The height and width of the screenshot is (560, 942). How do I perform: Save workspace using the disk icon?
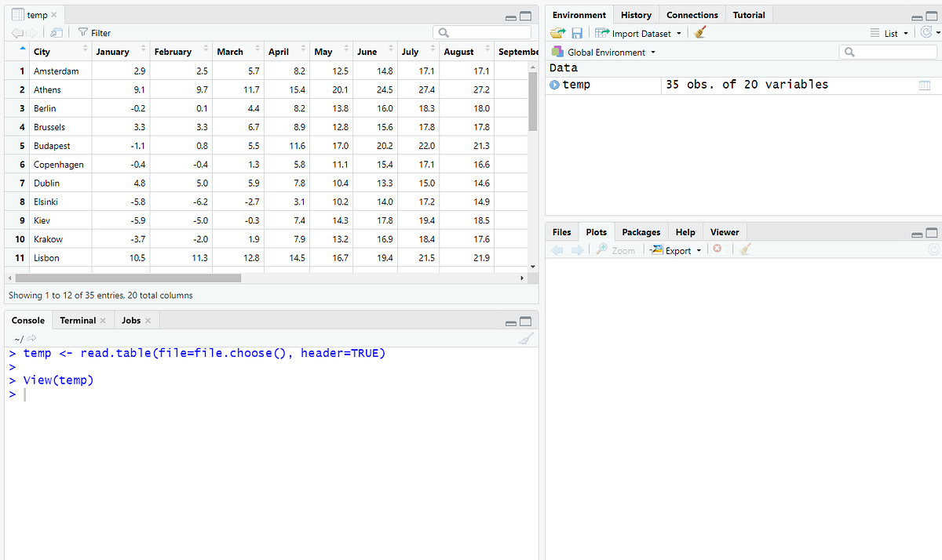point(579,32)
